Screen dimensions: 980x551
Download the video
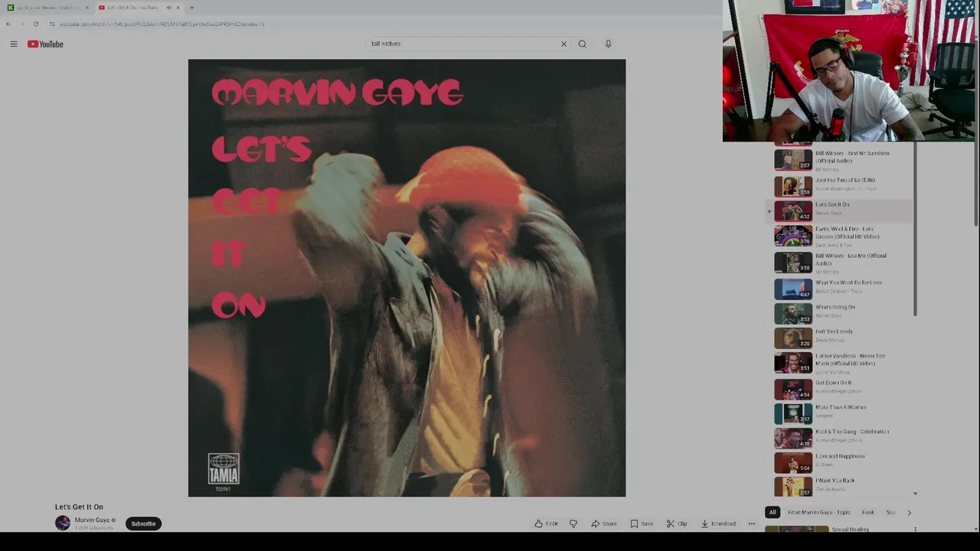click(718, 523)
